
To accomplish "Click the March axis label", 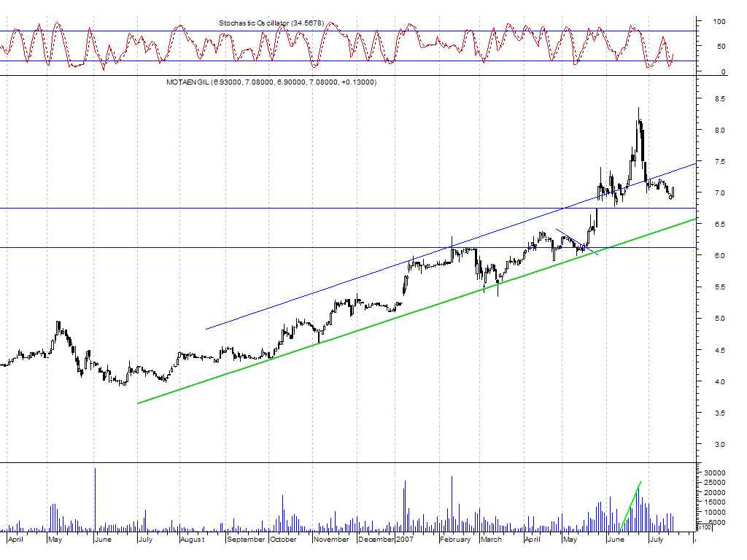I will coord(492,540).
